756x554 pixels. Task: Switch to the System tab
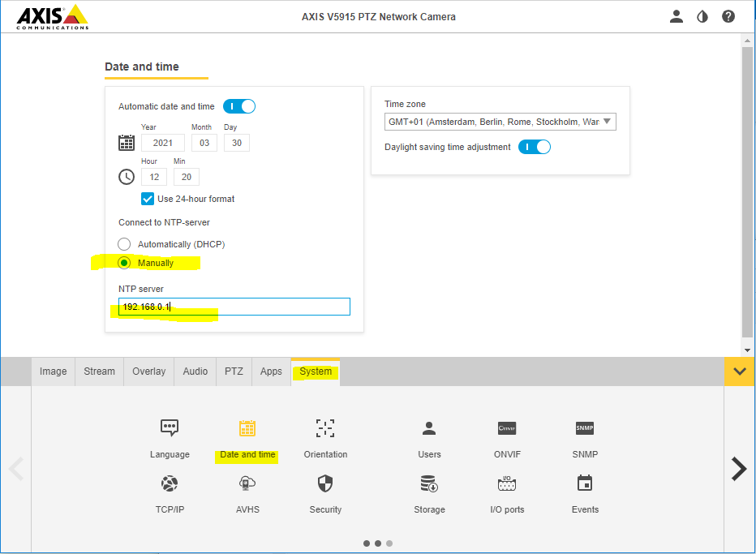click(x=316, y=371)
